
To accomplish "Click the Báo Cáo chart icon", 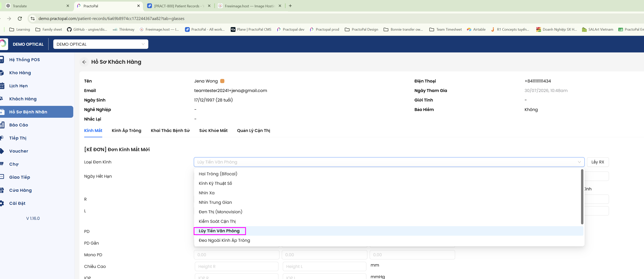I will (2, 125).
